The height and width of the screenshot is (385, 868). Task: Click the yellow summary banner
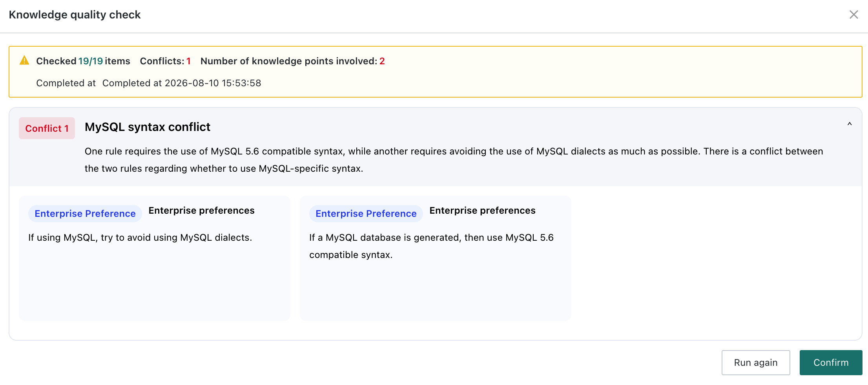tap(436, 72)
